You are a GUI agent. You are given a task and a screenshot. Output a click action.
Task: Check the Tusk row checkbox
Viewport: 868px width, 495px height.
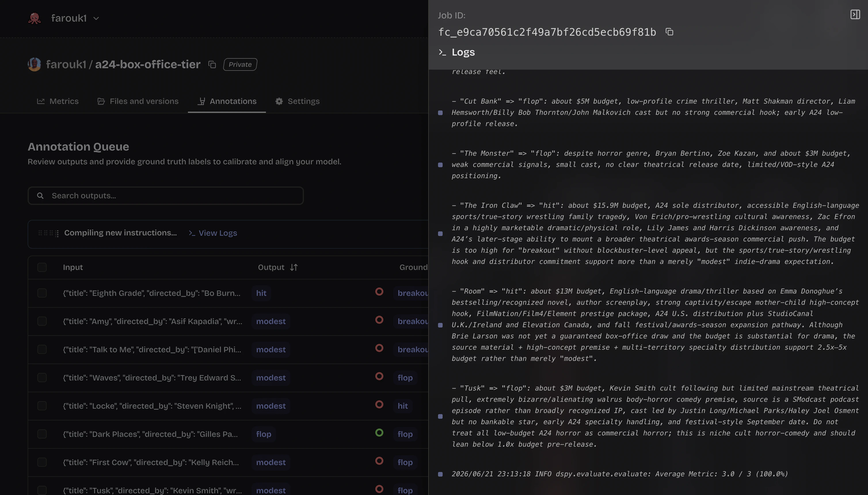tap(42, 490)
